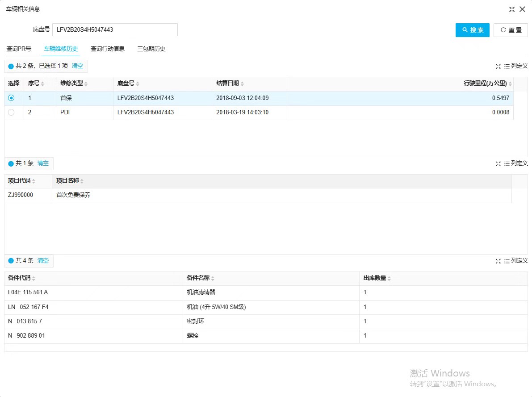Viewport: 532px width, 397px height.
Task: Clear the selection in repair history table
Action: tap(77, 66)
